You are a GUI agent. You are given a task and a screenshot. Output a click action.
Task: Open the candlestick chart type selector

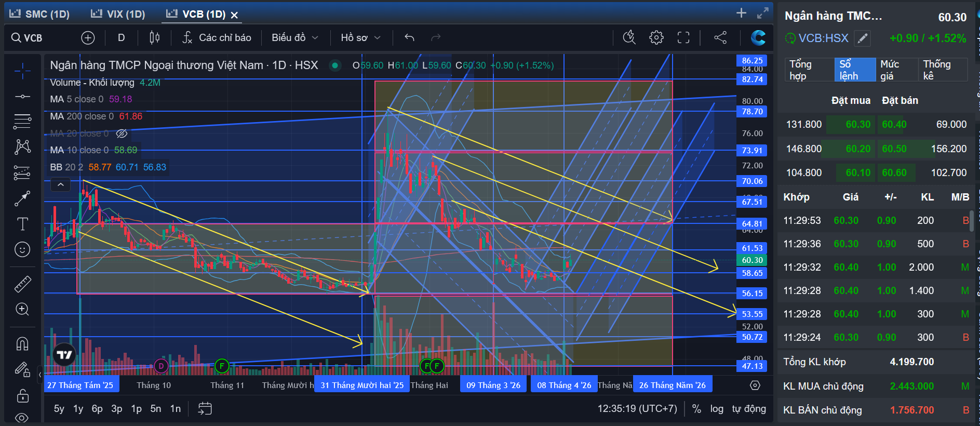[154, 37]
